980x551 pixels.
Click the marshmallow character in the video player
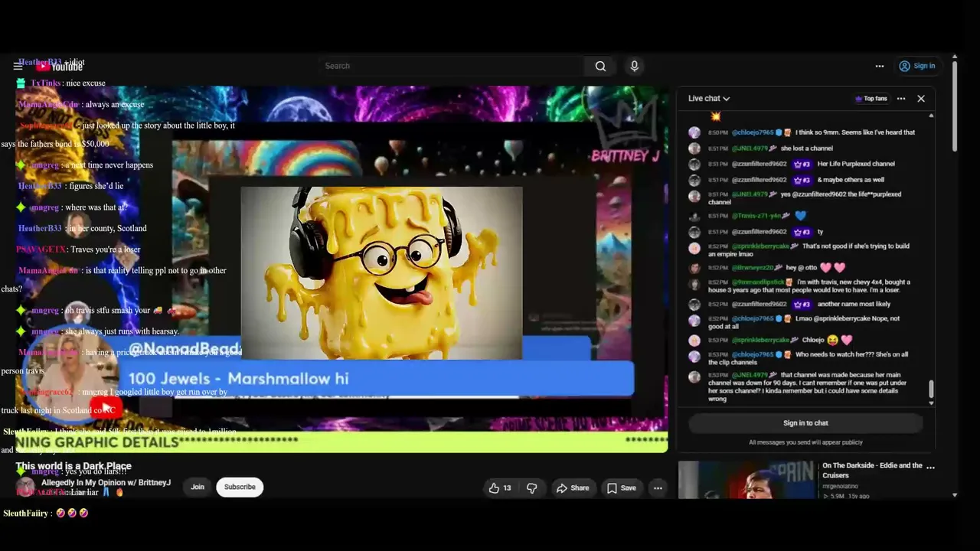[x=381, y=273]
